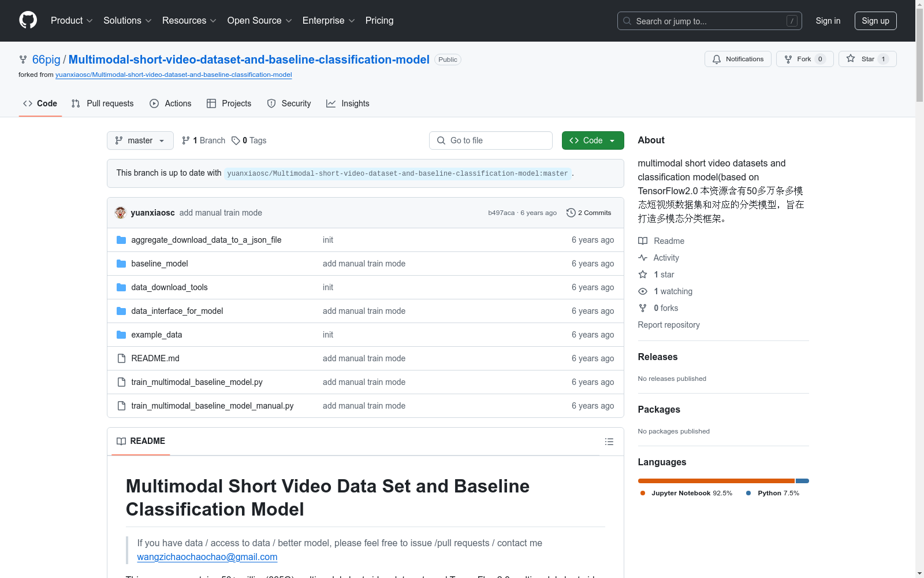The height and width of the screenshot is (578, 924).
Task: Click the branch icon beside 1 Branch
Action: [186, 140]
